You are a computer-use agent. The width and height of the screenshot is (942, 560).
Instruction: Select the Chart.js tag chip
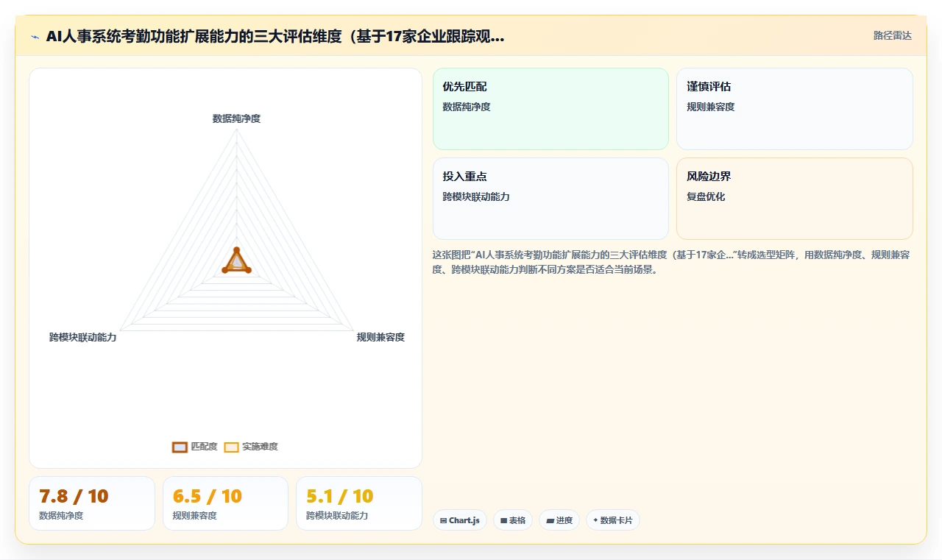click(460, 520)
